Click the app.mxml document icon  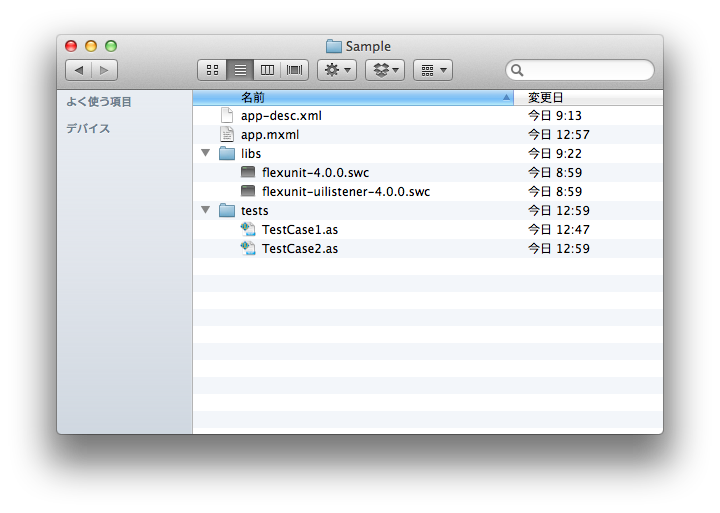pos(227,135)
